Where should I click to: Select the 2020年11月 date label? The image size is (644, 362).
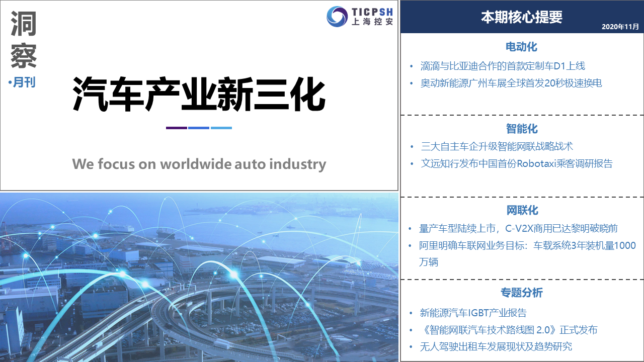pyautogui.click(x=620, y=27)
